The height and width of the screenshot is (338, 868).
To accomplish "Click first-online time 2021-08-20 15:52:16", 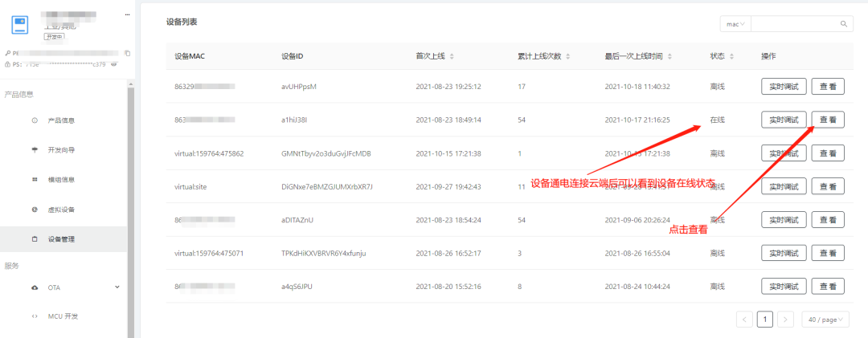I will (x=448, y=286).
